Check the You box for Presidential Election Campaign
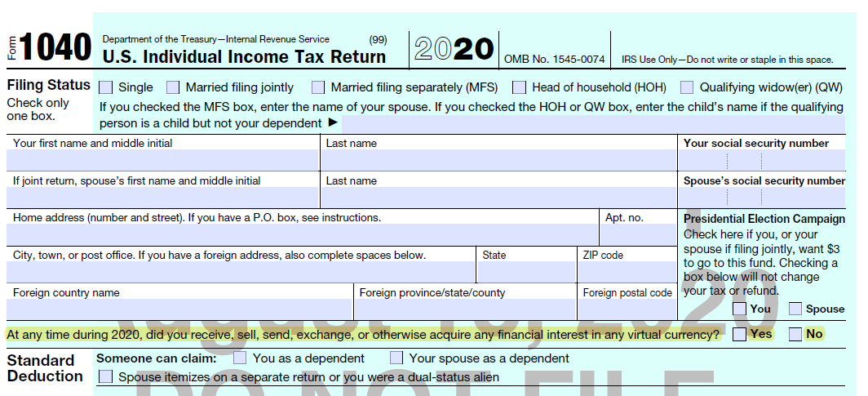The image size is (868, 396). coord(740,309)
